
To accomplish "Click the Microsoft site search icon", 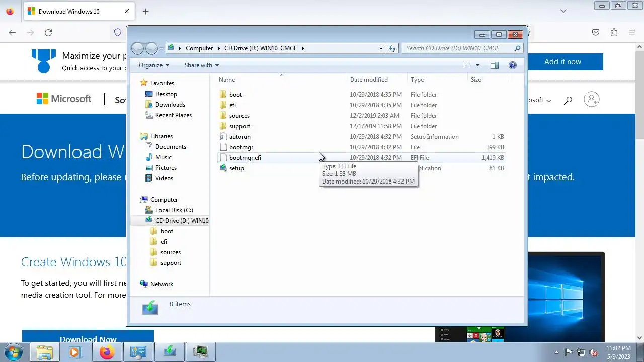I will 568,100.
